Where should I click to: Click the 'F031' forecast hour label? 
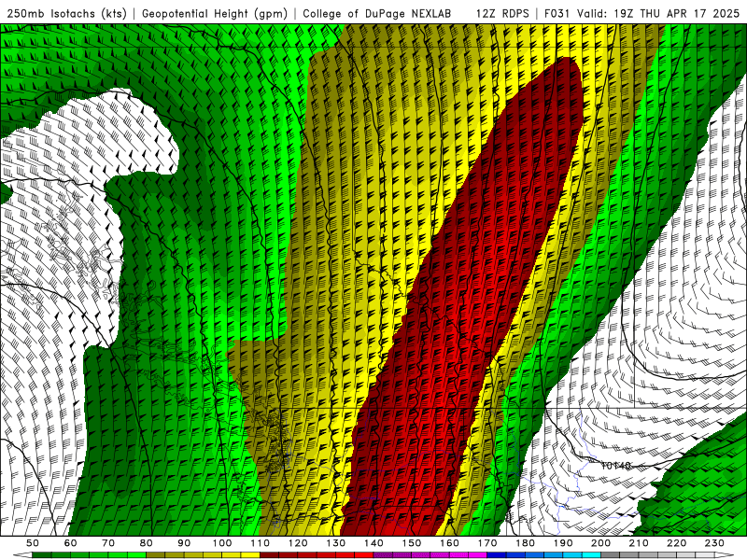tap(557, 13)
